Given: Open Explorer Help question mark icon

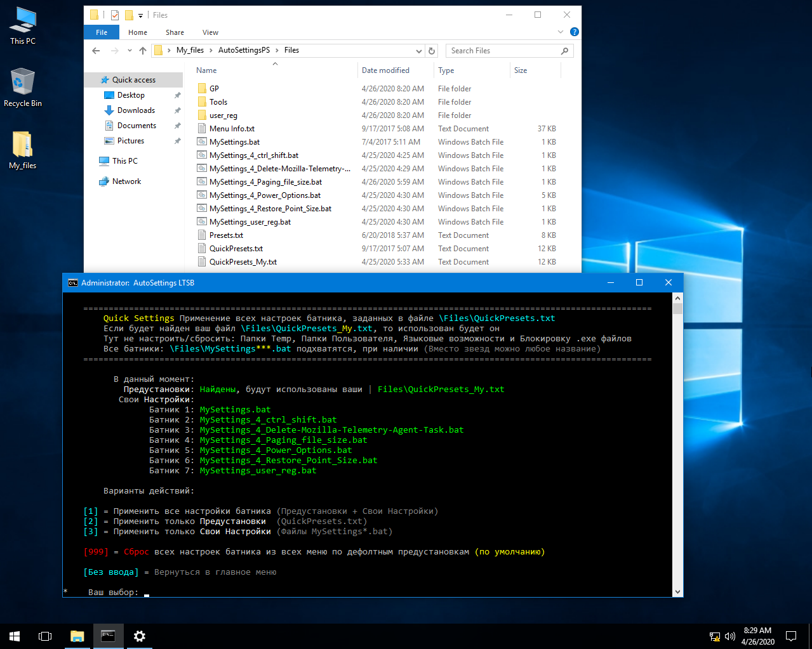Looking at the screenshot, I should click(574, 32).
